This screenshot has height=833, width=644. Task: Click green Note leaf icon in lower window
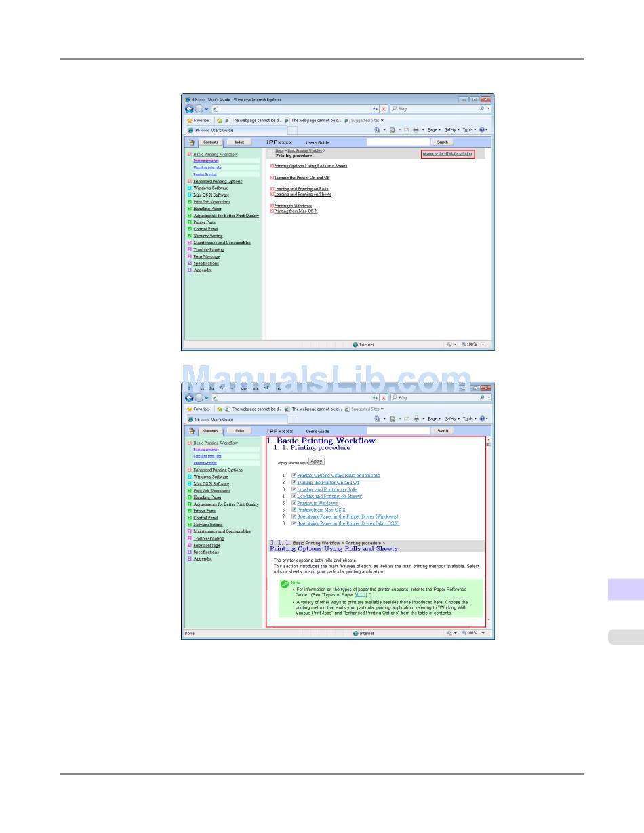(x=285, y=584)
